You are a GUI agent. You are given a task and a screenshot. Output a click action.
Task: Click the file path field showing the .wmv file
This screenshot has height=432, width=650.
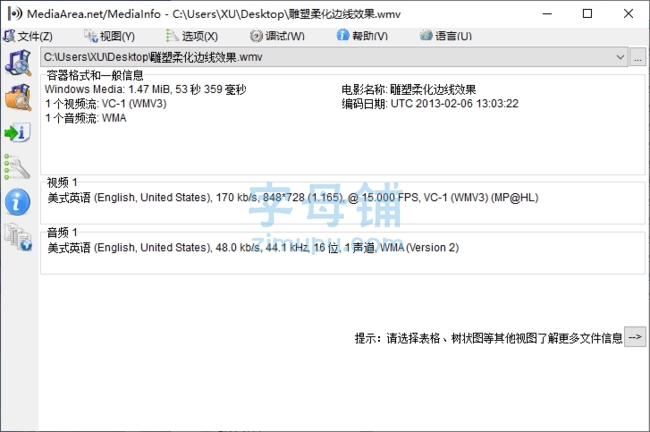(x=320, y=58)
